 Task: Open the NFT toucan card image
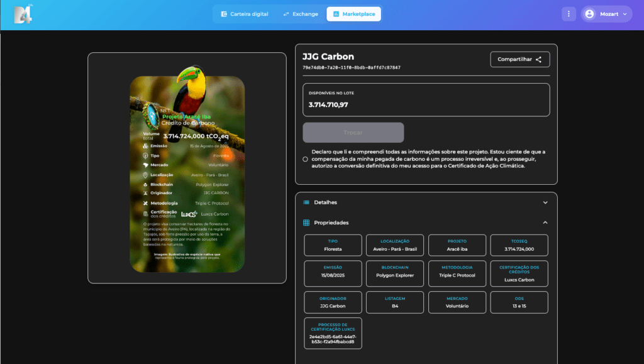coord(187,168)
